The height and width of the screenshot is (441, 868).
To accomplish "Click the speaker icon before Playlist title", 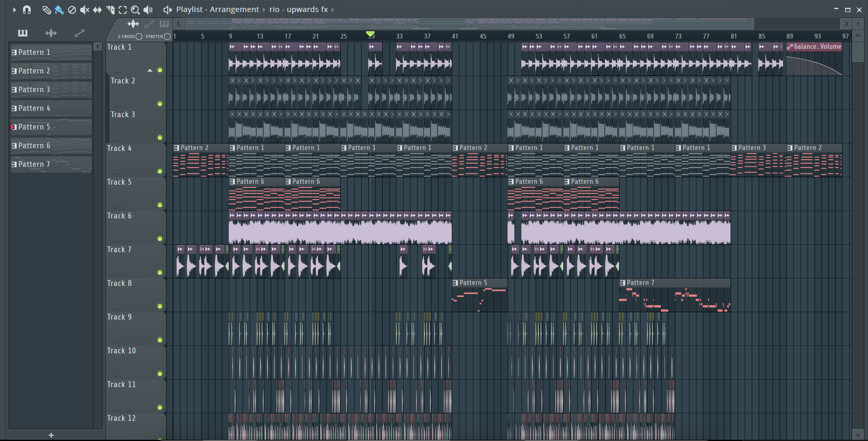I will click(x=168, y=10).
